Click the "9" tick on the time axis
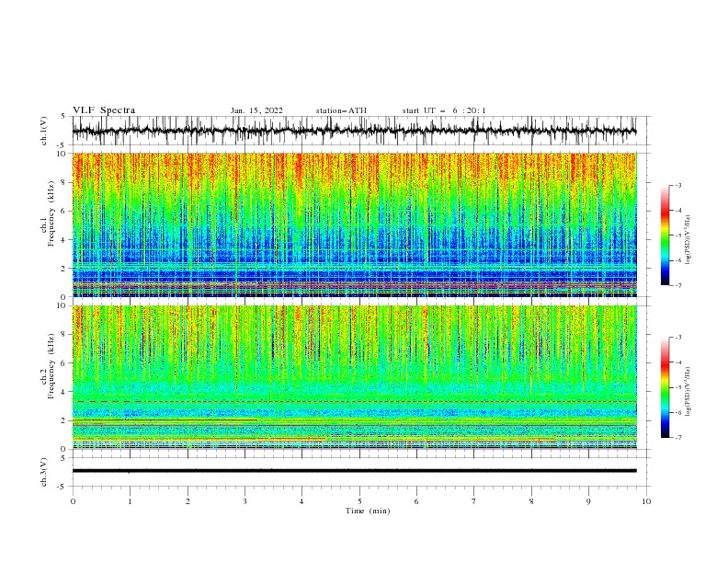 click(x=588, y=501)
